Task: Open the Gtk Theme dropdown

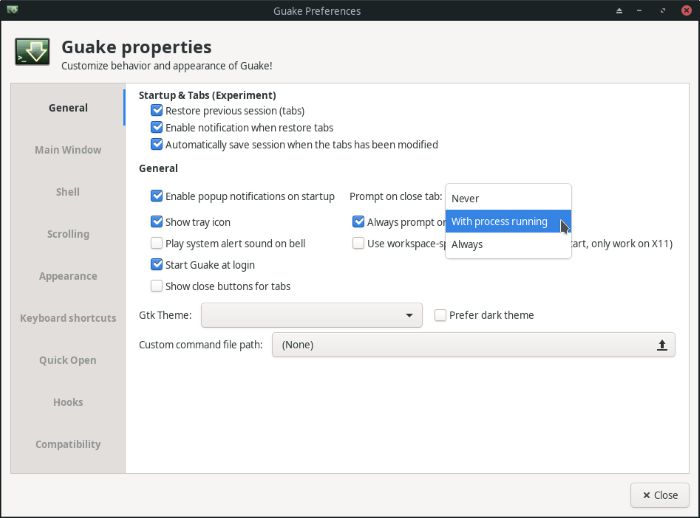Action: [x=311, y=315]
